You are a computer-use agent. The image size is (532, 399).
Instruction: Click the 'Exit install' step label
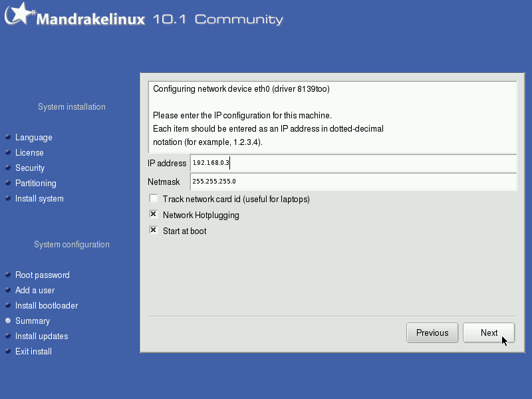click(34, 351)
